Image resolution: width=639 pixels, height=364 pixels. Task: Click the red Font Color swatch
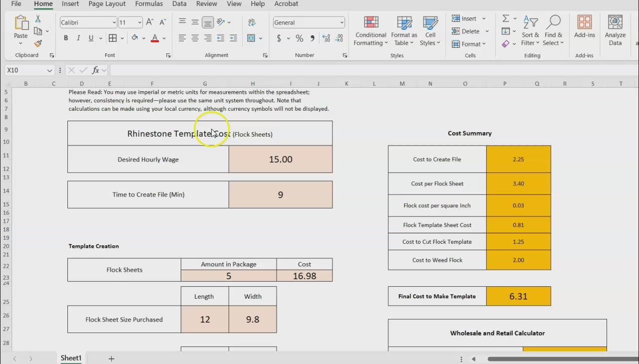(x=155, y=38)
